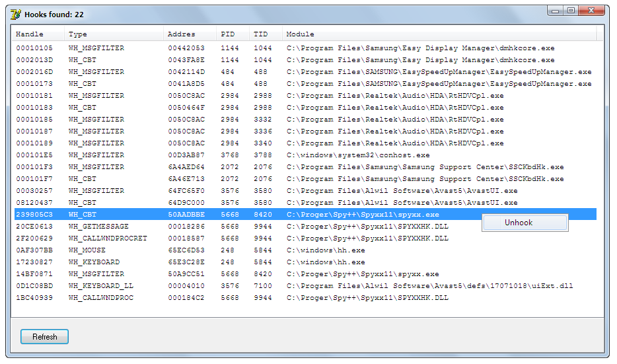The height and width of the screenshot is (364, 617).
Task: Click the PID column header
Action: pos(227,34)
